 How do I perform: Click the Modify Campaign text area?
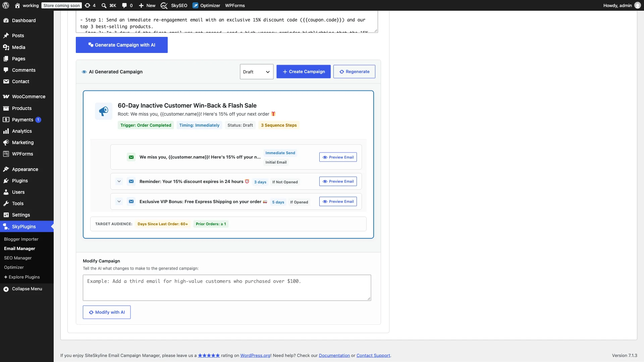click(x=227, y=288)
